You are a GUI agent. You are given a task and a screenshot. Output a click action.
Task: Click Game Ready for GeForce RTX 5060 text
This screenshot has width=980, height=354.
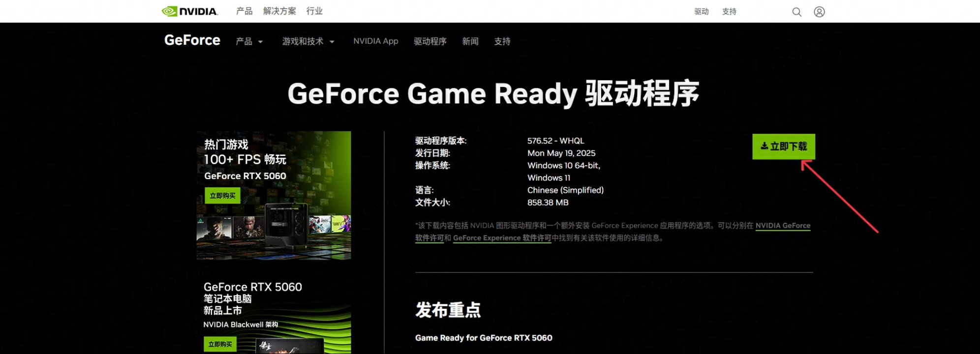(484, 338)
